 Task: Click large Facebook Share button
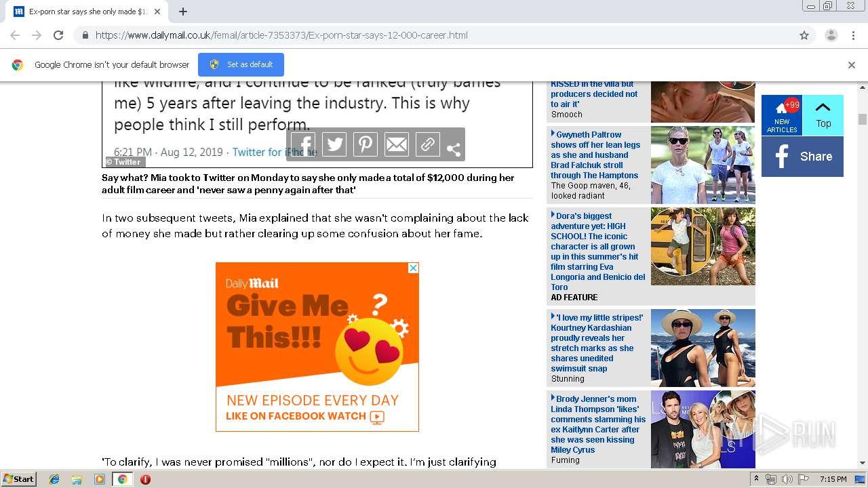pyautogui.click(x=802, y=157)
